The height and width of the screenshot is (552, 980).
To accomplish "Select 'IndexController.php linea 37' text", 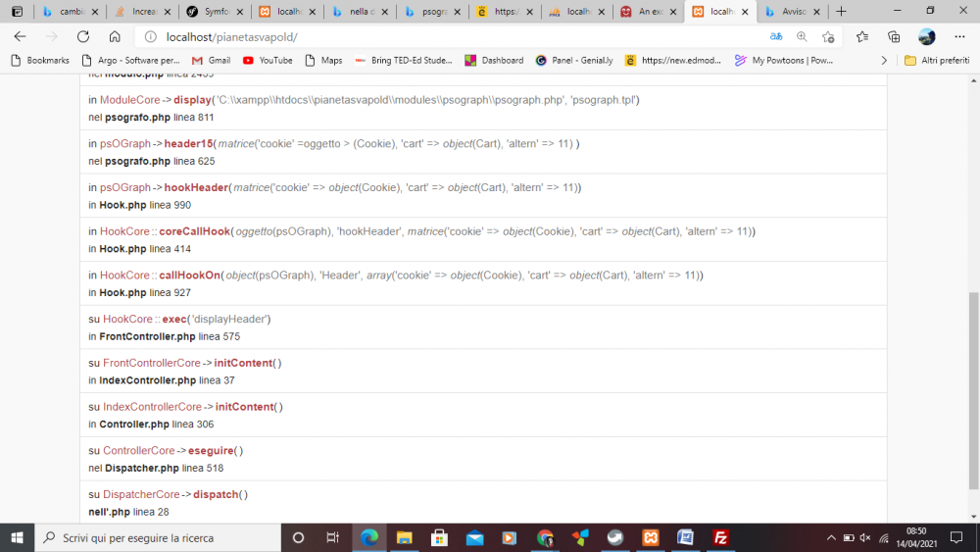I will pyautogui.click(x=167, y=380).
